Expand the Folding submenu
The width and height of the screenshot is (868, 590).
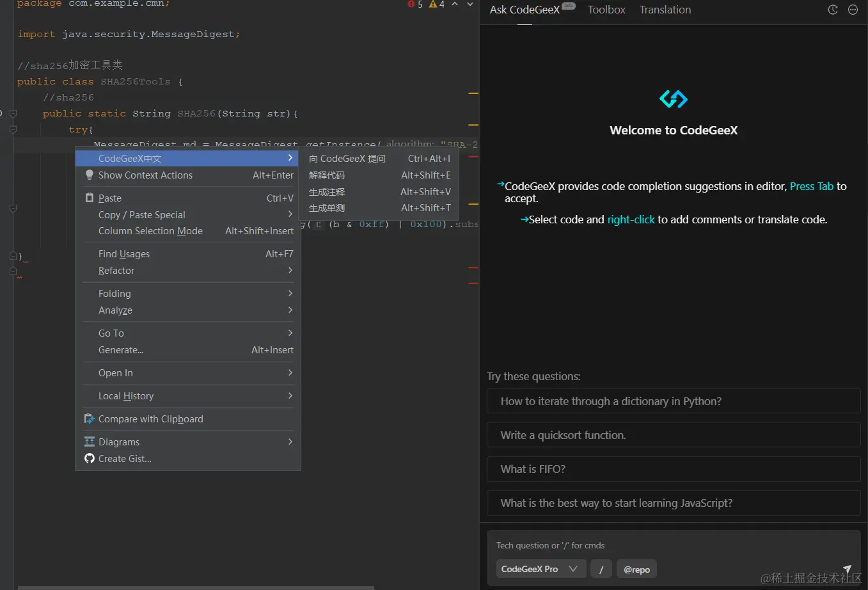[x=188, y=293]
